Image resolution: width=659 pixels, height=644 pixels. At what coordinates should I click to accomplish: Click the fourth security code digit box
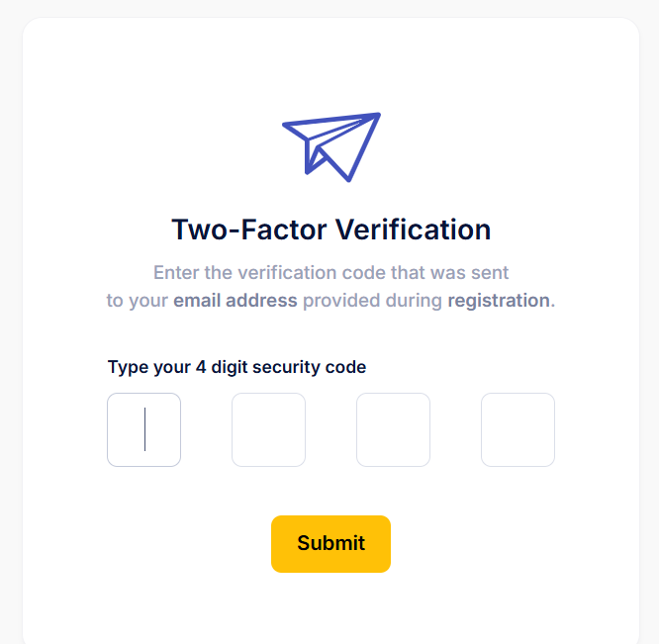click(518, 429)
